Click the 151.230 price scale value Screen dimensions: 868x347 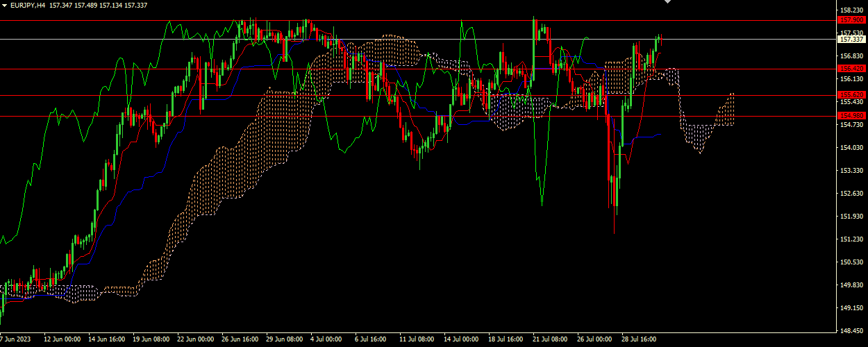click(851, 239)
